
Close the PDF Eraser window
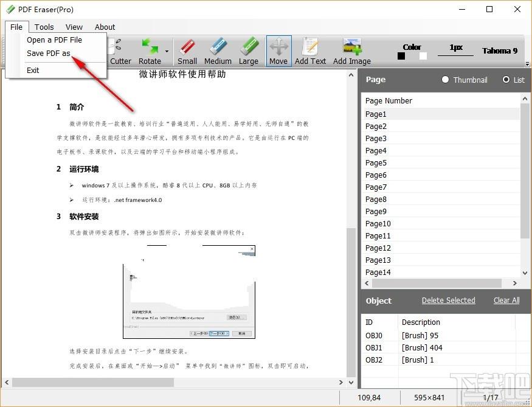coord(517,9)
